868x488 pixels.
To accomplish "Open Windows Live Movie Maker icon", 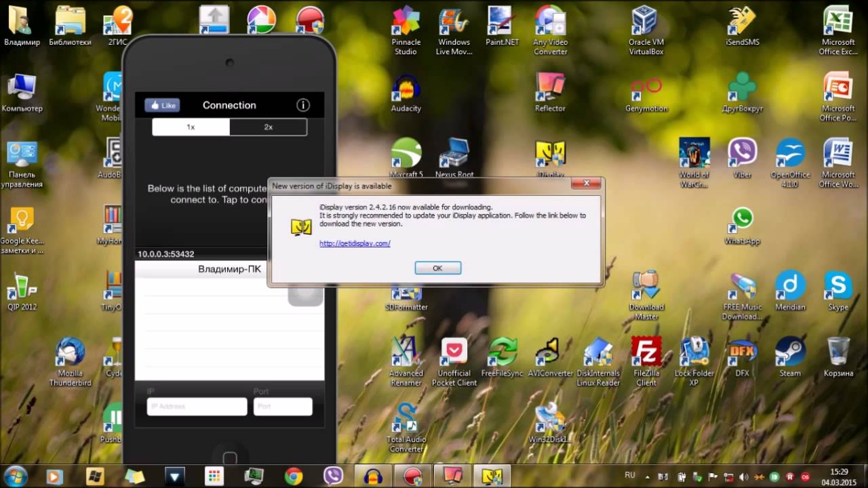I will [454, 31].
